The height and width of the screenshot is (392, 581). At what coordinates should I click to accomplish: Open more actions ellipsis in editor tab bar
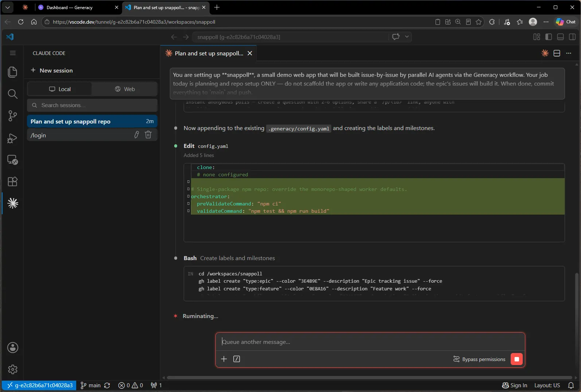coord(569,53)
